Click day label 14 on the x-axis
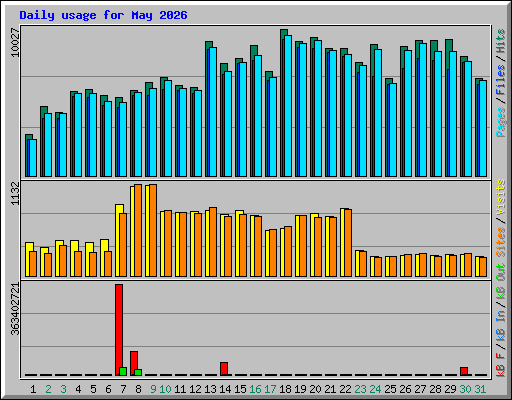Image resolution: width=512 pixels, height=400 pixels. pos(225,389)
